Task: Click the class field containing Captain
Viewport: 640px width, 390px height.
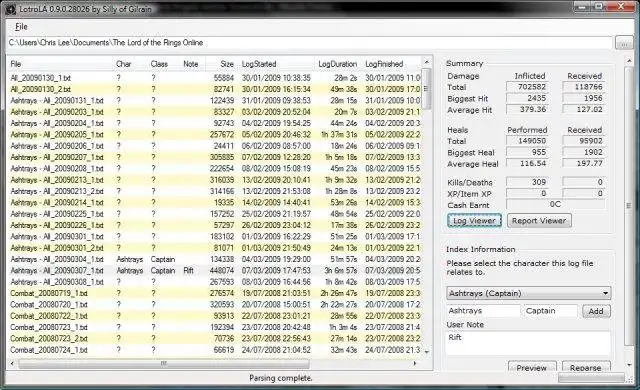Action: click(551, 311)
